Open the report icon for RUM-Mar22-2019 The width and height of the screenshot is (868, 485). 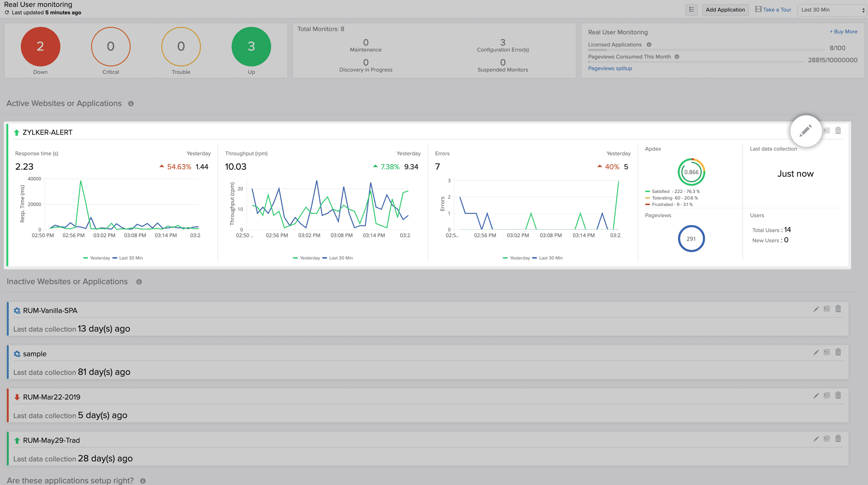tap(827, 395)
